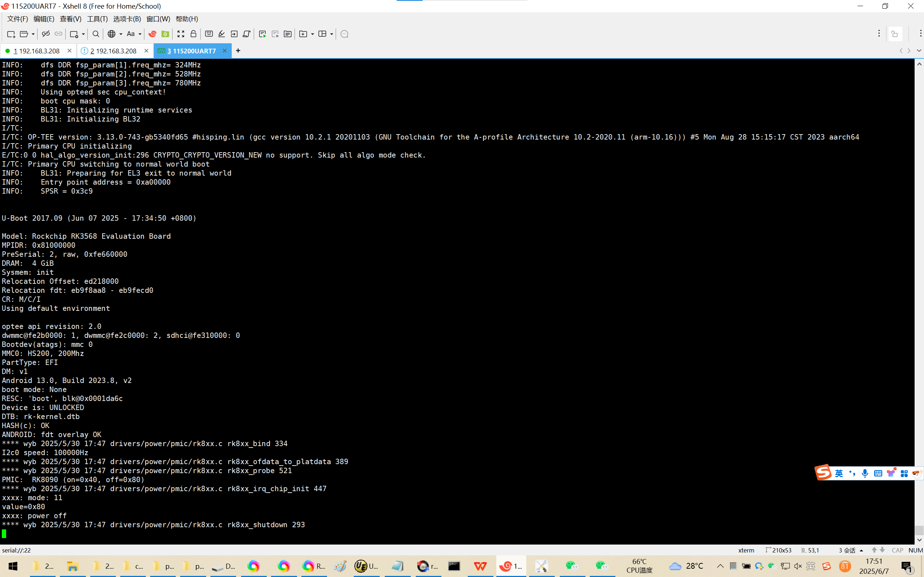Expand the font Aa dropdown arrow
This screenshot has height=577, width=924.
pos(140,34)
